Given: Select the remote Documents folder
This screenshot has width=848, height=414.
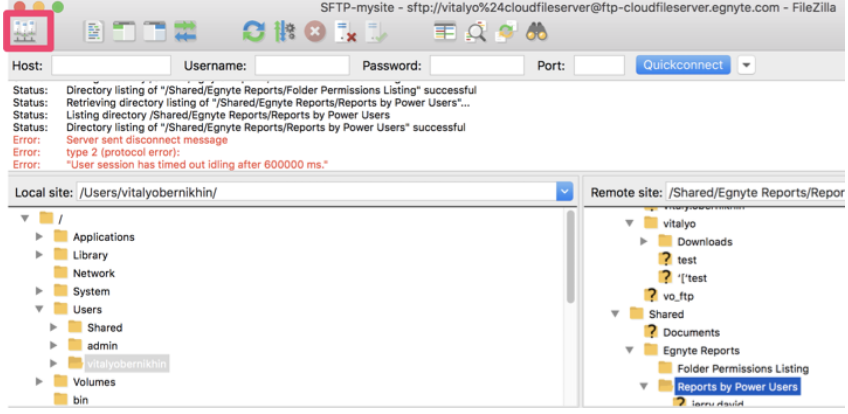Looking at the screenshot, I should point(691,332).
